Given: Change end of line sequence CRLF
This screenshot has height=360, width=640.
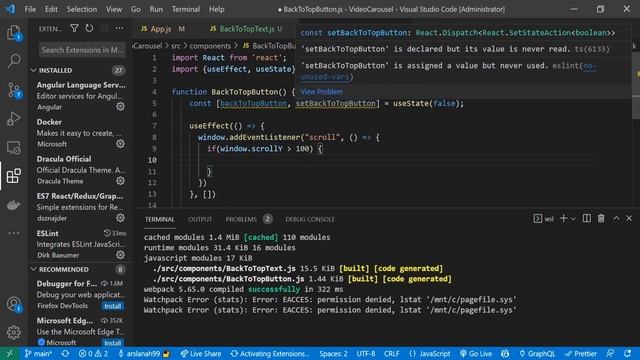Looking at the screenshot, I should (x=391, y=353).
